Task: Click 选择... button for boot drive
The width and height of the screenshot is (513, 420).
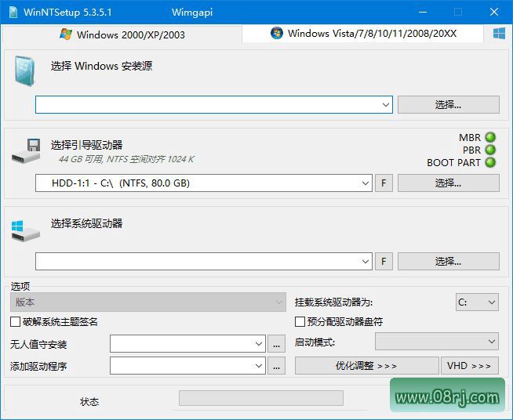Action: pos(449,183)
